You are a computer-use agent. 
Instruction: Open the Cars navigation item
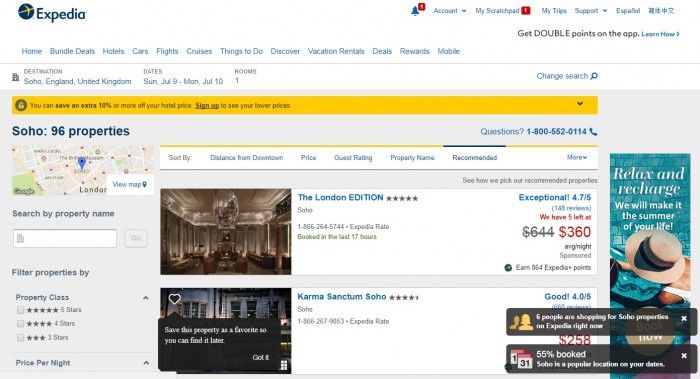tap(140, 51)
